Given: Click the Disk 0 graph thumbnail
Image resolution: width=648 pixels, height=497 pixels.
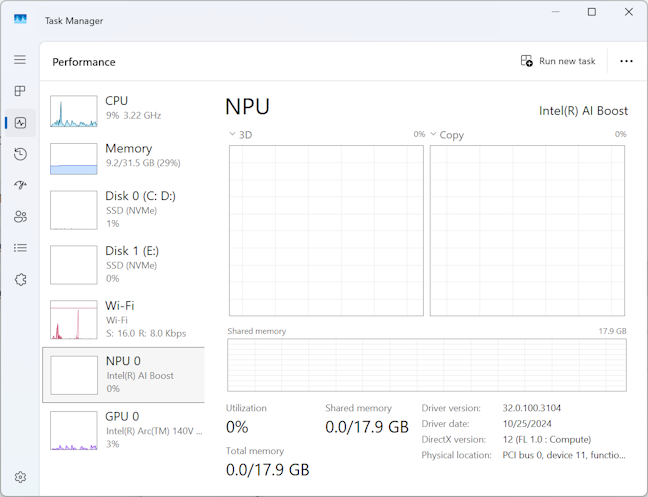Looking at the screenshot, I should point(74,210).
